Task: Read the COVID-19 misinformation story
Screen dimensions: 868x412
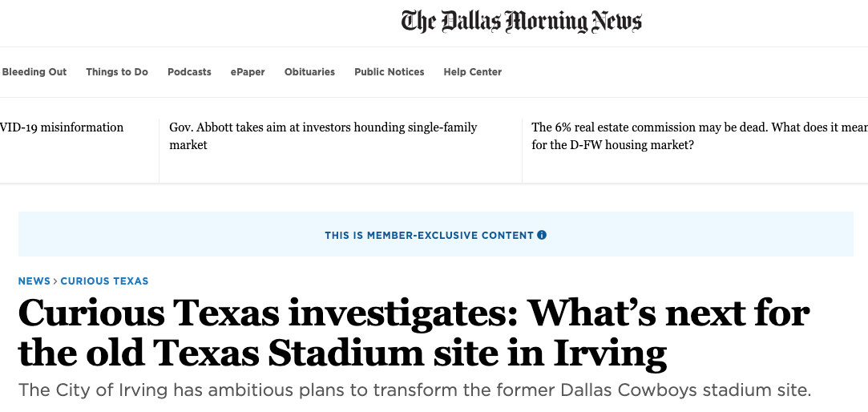Action: tap(62, 127)
